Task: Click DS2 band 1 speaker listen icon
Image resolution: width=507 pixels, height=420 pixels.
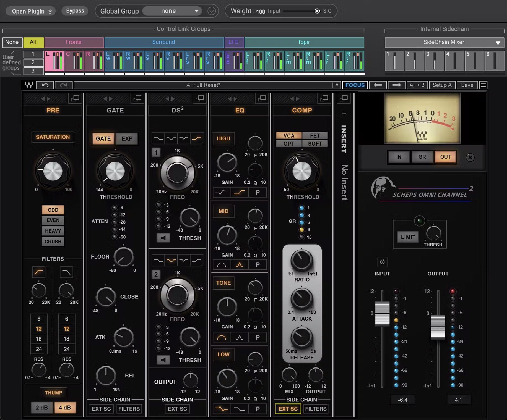Action: click(x=163, y=238)
